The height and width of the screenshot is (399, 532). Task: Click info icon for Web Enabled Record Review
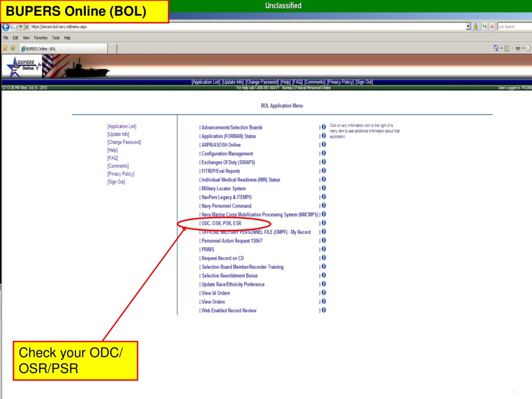[x=324, y=310]
